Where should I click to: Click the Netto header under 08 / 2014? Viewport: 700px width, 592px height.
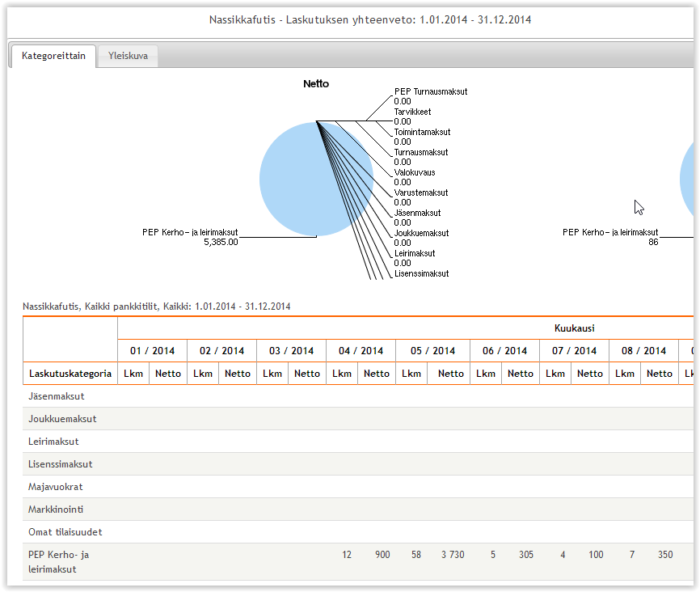click(660, 374)
